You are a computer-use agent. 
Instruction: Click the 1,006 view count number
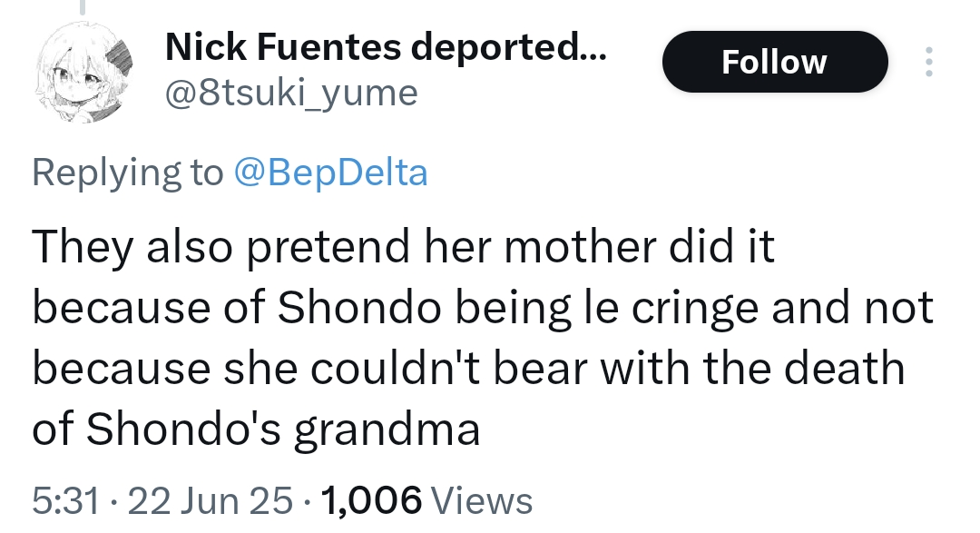click(371, 500)
